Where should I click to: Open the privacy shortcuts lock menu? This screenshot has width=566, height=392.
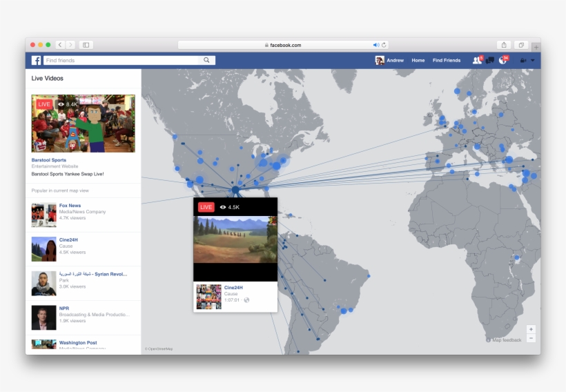click(x=523, y=61)
